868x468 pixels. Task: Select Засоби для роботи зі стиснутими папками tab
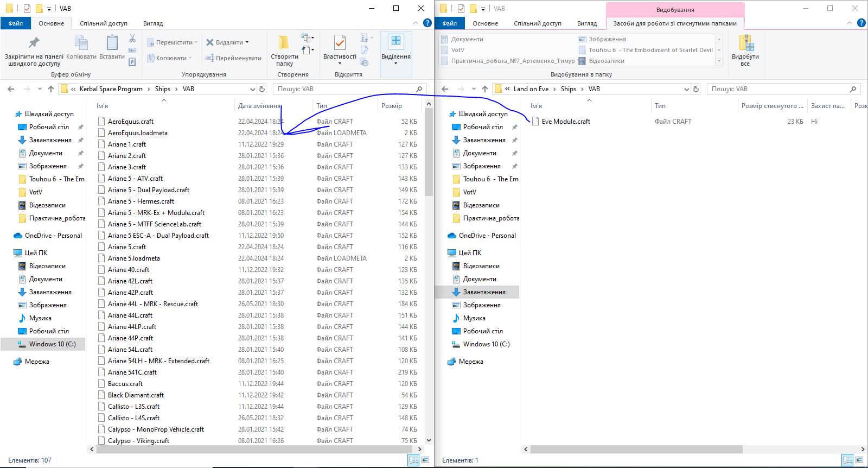[675, 23]
